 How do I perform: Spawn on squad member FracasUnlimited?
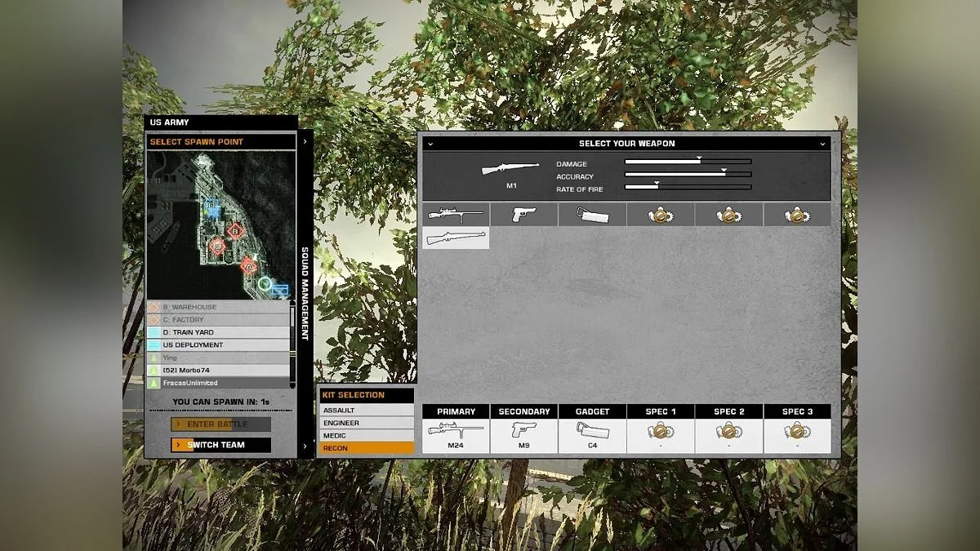click(x=218, y=383)
